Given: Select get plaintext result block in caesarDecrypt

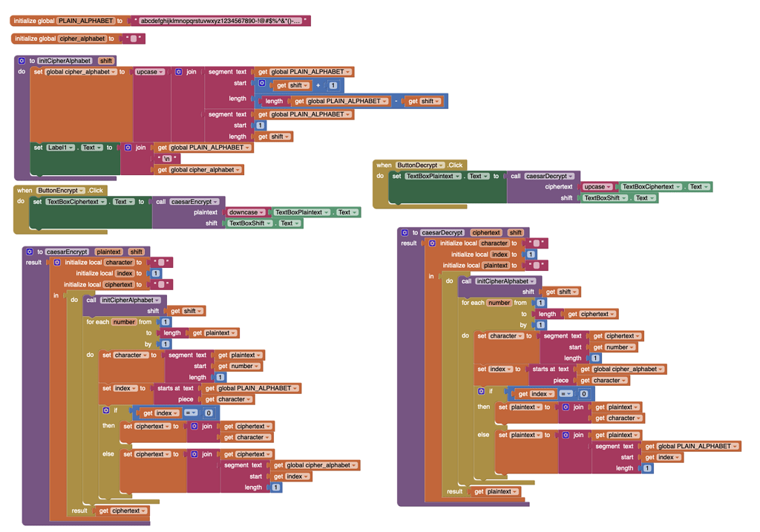Looking at the screenshot, I should (497, 491).
